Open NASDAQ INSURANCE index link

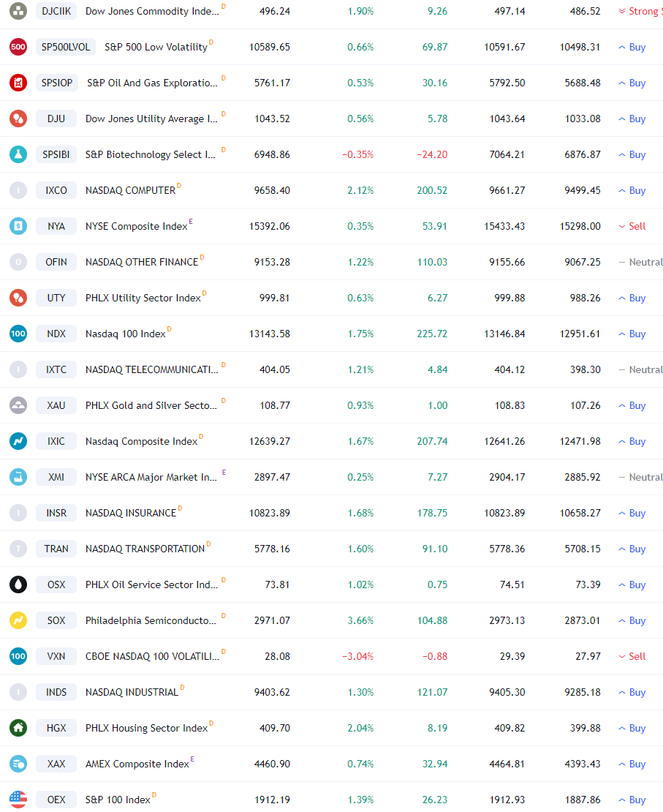[x=131, y=513]
